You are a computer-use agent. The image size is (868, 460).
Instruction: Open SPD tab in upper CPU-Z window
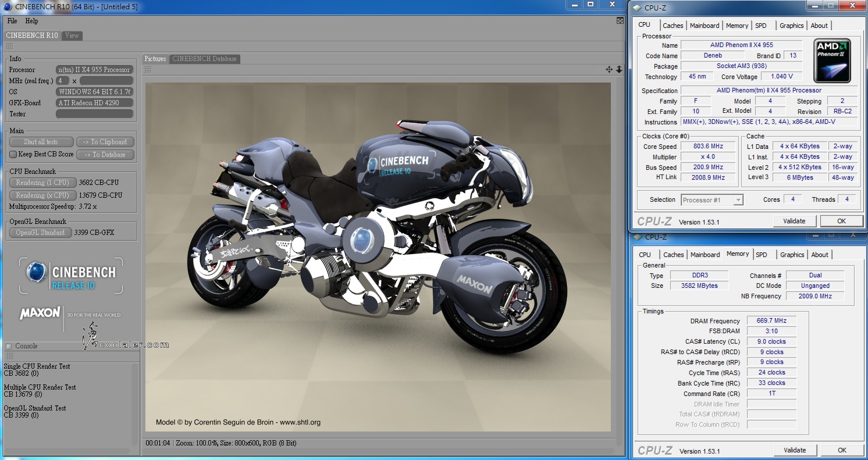pos(761,26)
